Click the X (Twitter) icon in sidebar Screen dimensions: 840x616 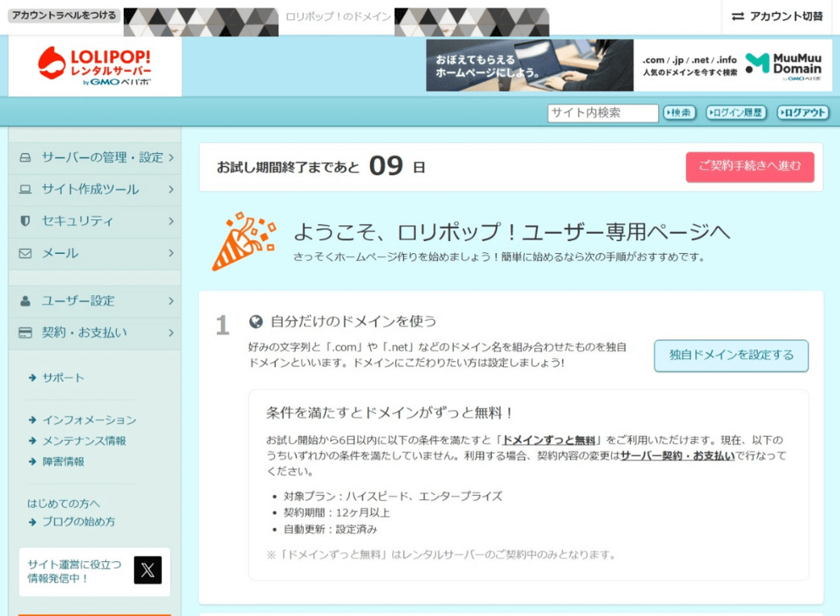[147, 570]
